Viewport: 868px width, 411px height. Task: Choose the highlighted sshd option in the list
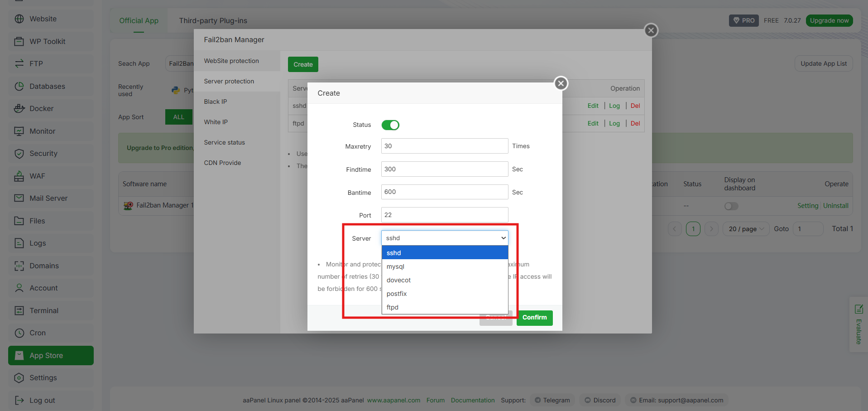tap(445, 253)
